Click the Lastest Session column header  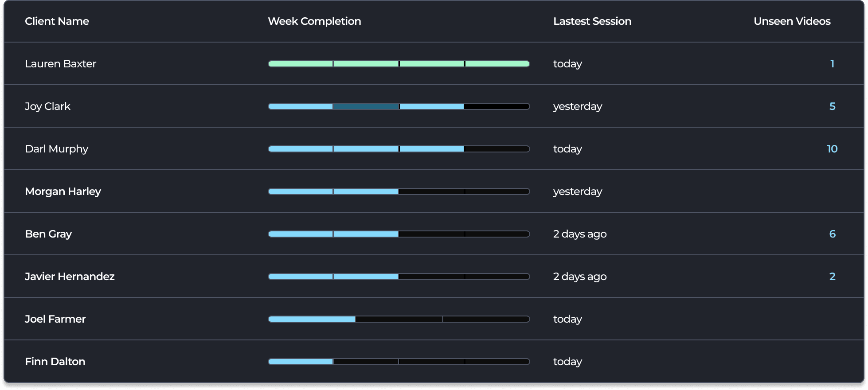(592, 21)
